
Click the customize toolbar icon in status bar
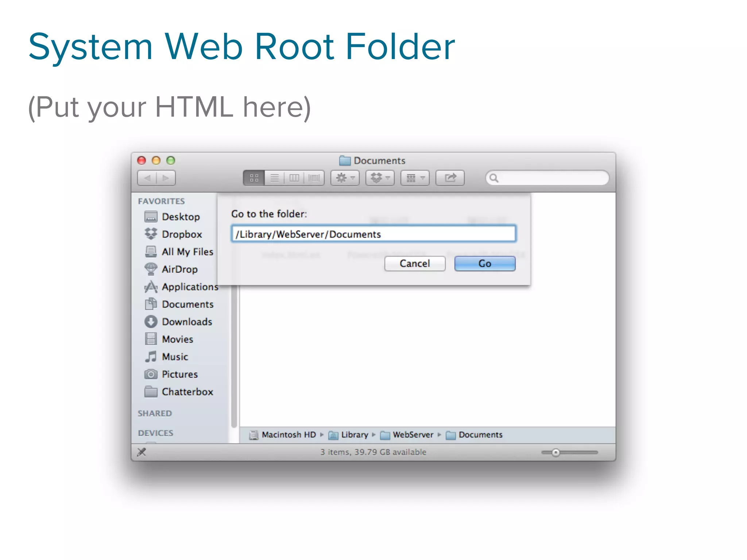[142, 452]
